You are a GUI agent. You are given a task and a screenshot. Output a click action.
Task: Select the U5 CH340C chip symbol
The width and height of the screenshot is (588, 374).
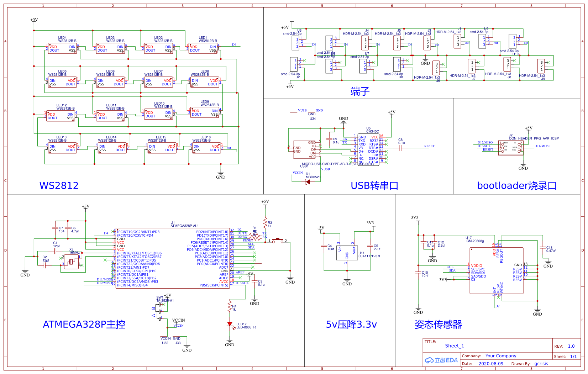pos(368,150)
